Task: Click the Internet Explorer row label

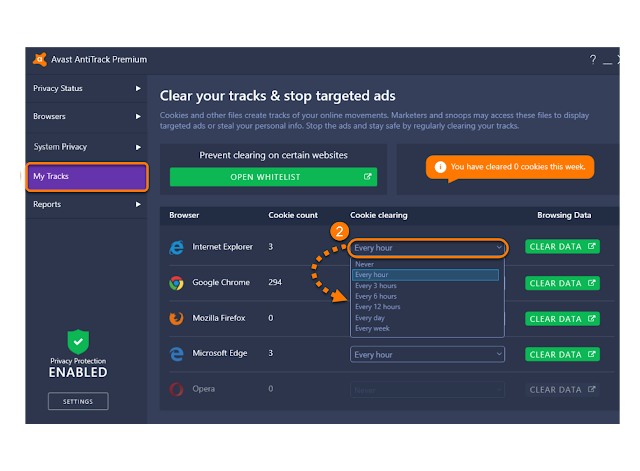Action: click(x=222, y=247)
